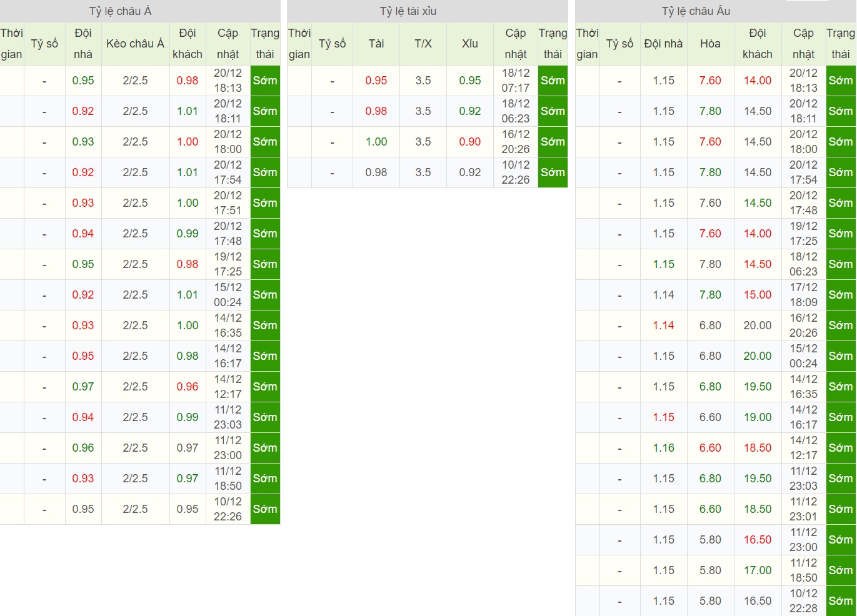Click 18.50 away odds in the 11/12 23:01 row

[x=758, y=509]
